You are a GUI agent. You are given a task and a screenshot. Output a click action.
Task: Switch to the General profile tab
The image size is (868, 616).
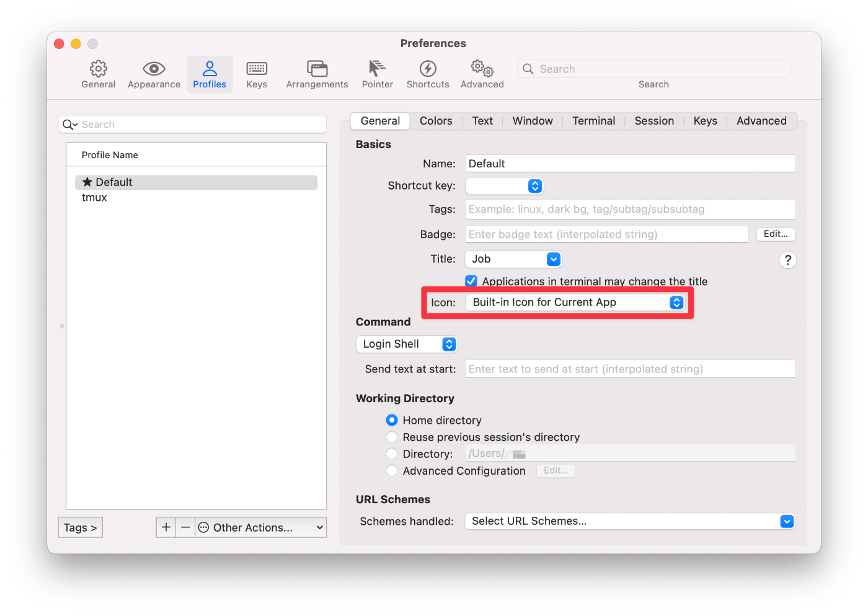[380, 121]
